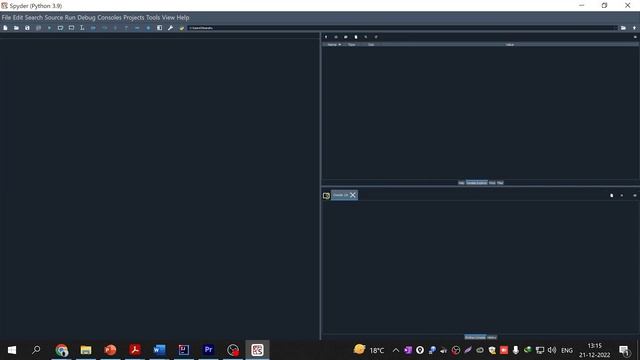Open the Consoles menu

coord(109,18)
